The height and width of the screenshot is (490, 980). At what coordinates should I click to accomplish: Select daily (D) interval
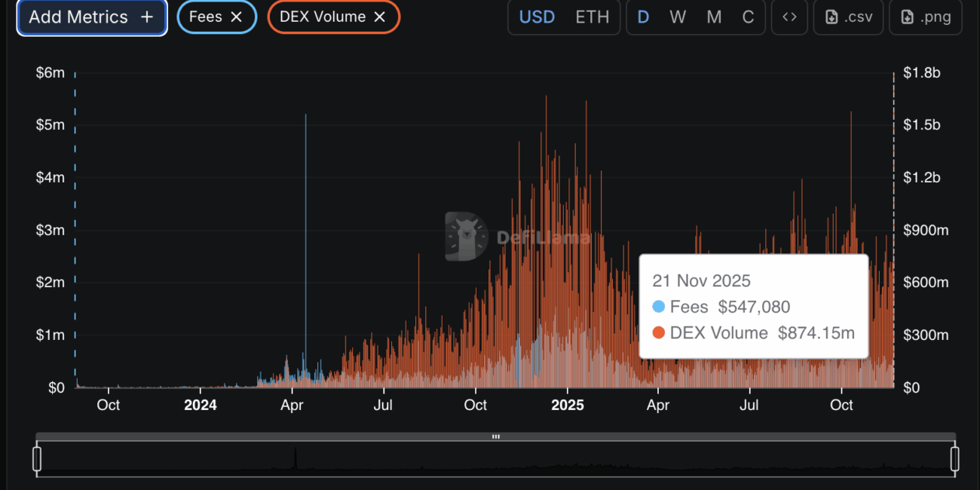point(643,17)
